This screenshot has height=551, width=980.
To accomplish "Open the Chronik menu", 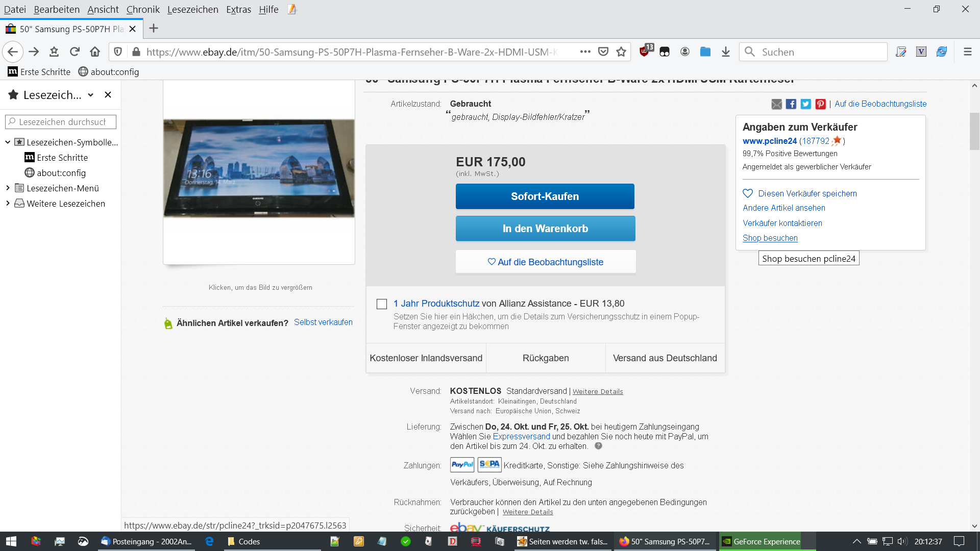I will click(143, 9).
